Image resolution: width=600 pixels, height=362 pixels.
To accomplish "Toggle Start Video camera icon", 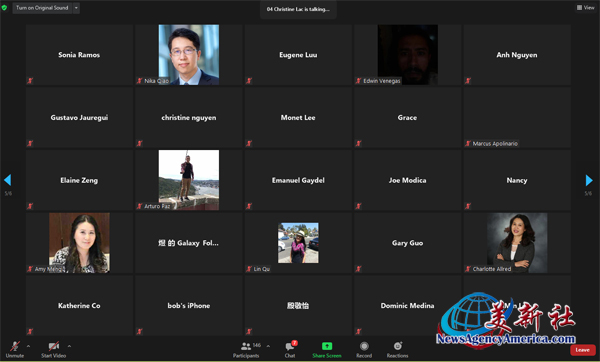I will [x=54, y=346].
